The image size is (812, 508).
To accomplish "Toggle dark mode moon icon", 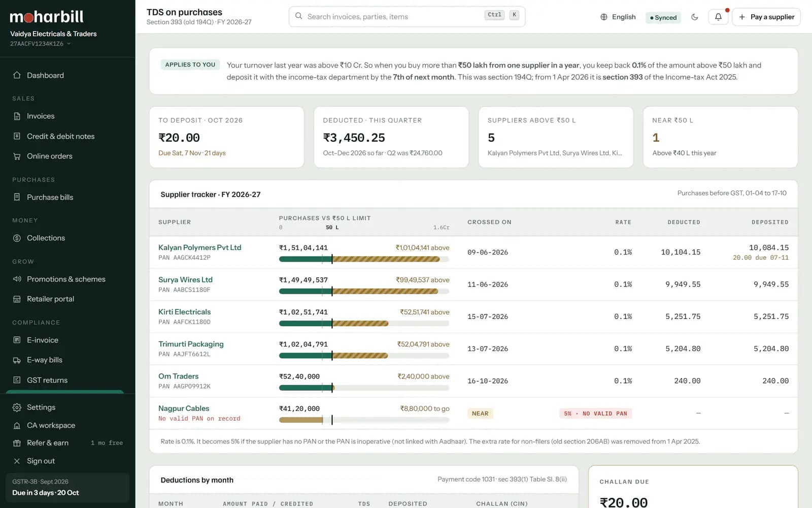I will (695, 17).
